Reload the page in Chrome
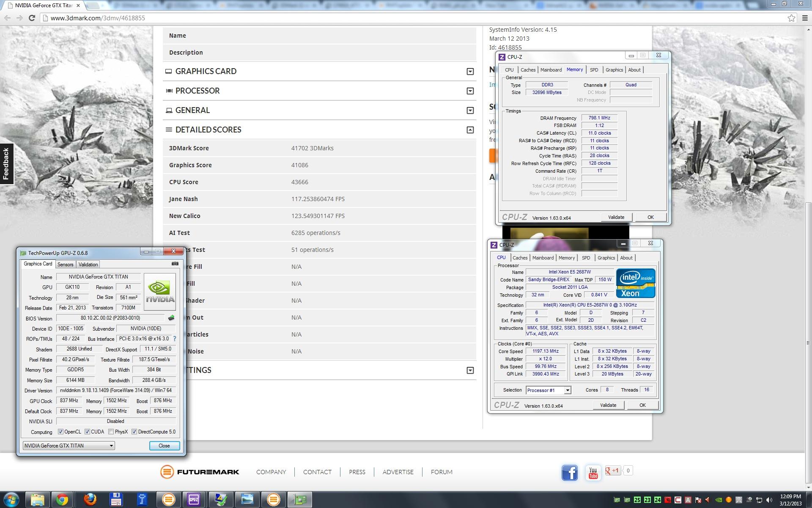Image resolution: width=812 pixels, height=508 pixels. coord(32,18)
